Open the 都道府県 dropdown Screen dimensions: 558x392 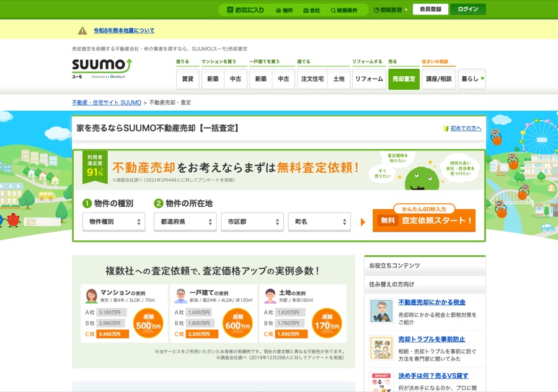(x=185, y=222)
